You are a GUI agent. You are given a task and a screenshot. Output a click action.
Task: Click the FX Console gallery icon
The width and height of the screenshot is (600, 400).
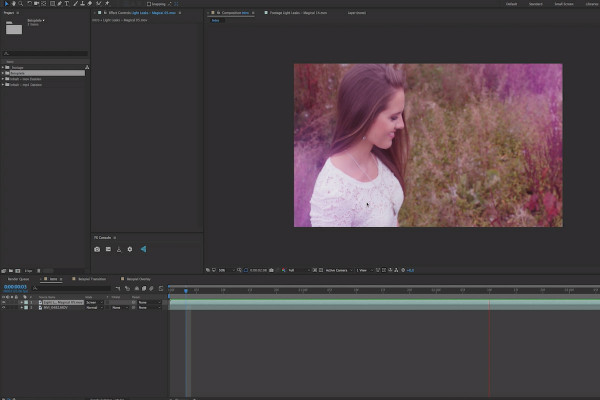tap(108, 249)
